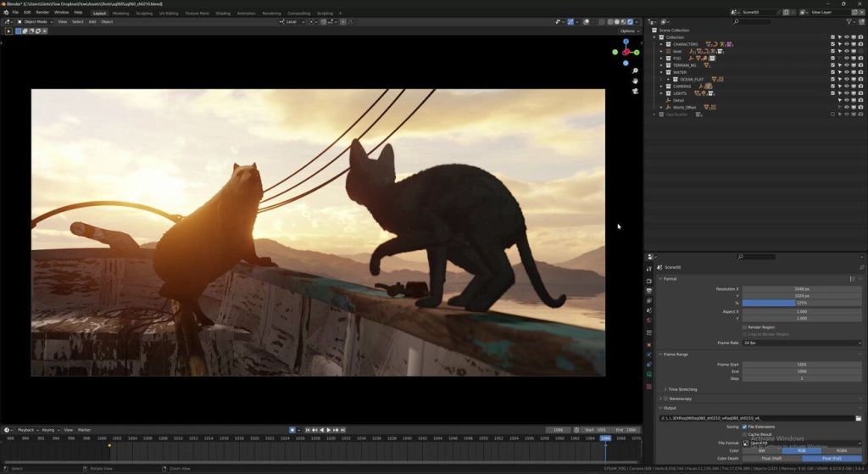This screenshot has width=868, height=474.
Task: Click the resolution percentage slider
Action: pos(801,303)
